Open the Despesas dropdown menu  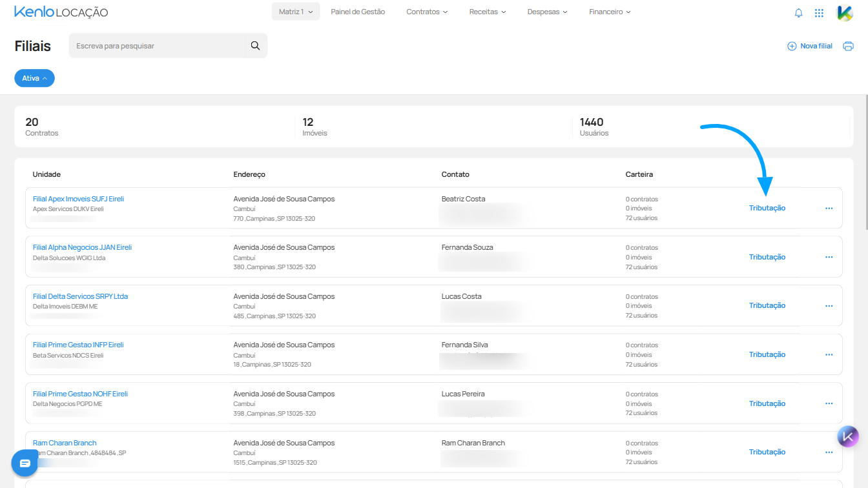coord(548,12)
